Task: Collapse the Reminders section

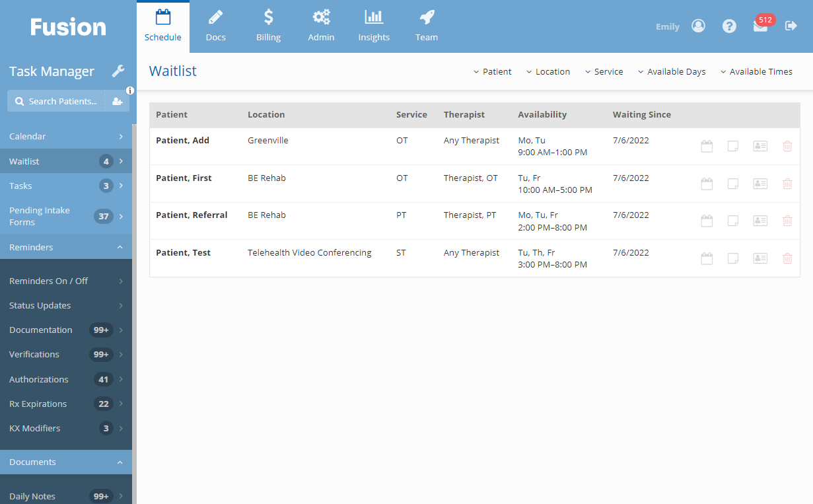Action: pyautogui.click(x=66, y=247)
